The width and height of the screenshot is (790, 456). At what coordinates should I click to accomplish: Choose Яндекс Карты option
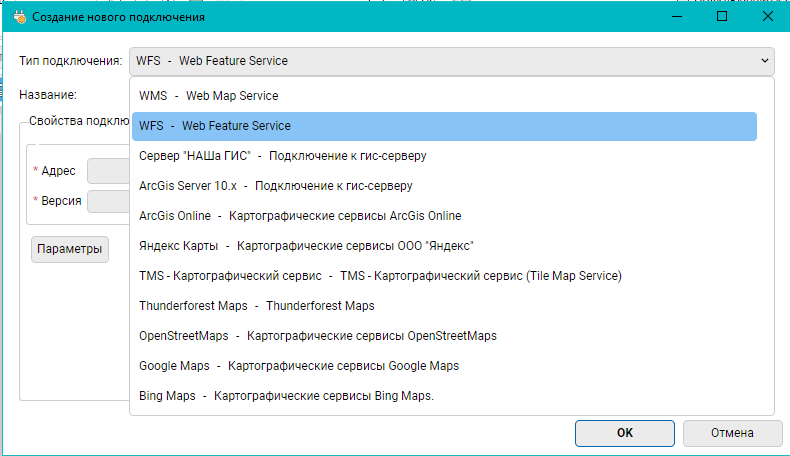[306, 246]
